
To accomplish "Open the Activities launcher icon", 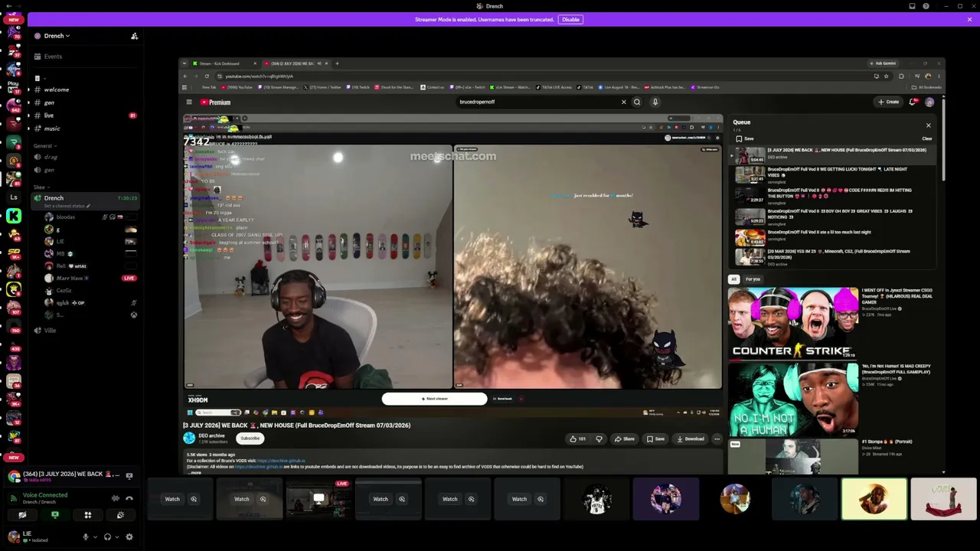I will tap(87, 515).
